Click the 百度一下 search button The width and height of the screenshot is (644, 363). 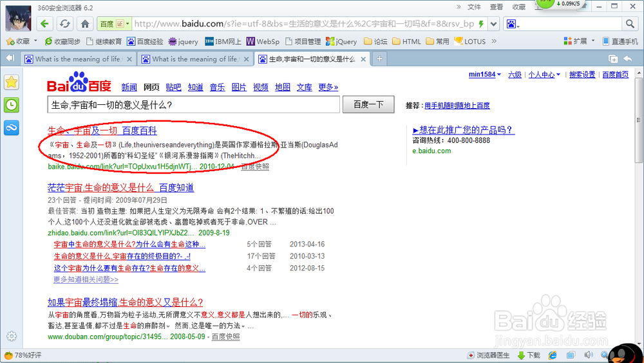(368, 104)
